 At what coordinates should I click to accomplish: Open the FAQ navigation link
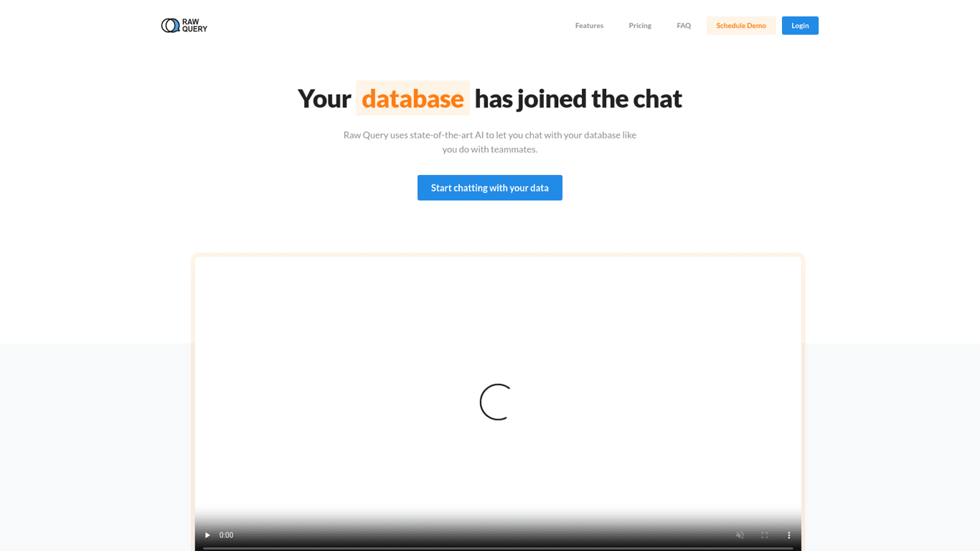[x=684, y=26]
